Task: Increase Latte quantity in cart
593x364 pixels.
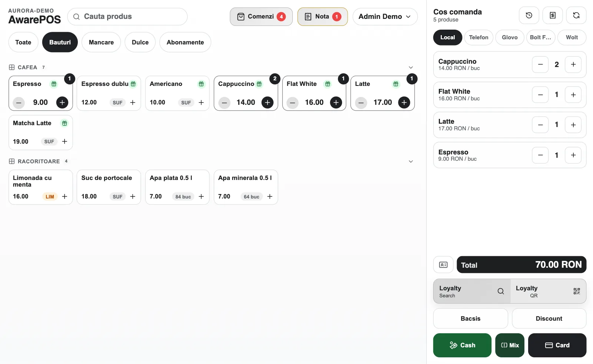Action: pyautogui.click(x=573, y=125)
